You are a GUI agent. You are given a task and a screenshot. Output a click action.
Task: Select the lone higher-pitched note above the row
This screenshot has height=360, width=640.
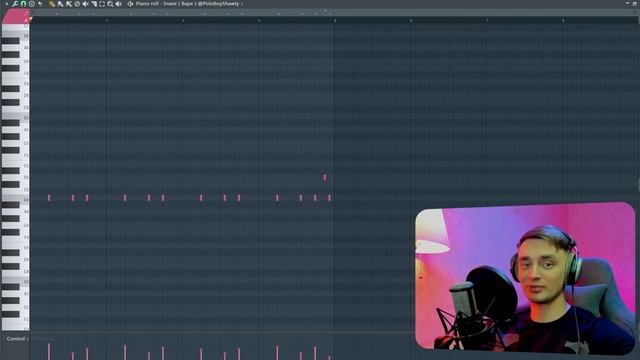325,177
